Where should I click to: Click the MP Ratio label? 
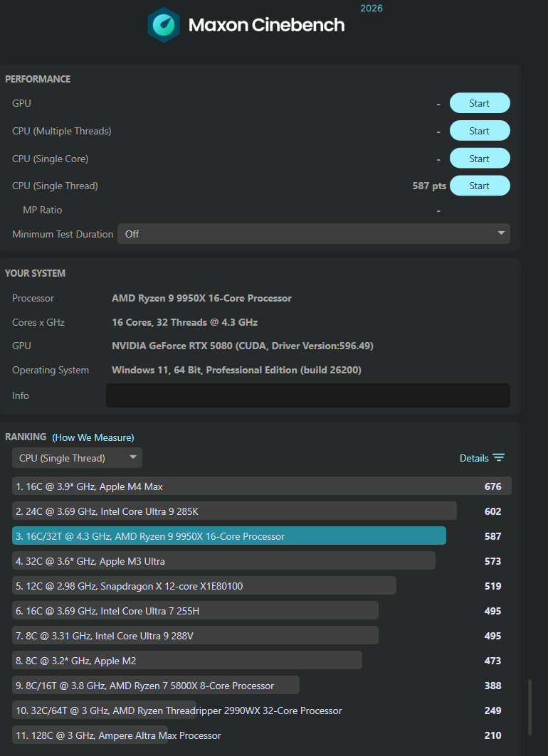click(x=43, y=211)
